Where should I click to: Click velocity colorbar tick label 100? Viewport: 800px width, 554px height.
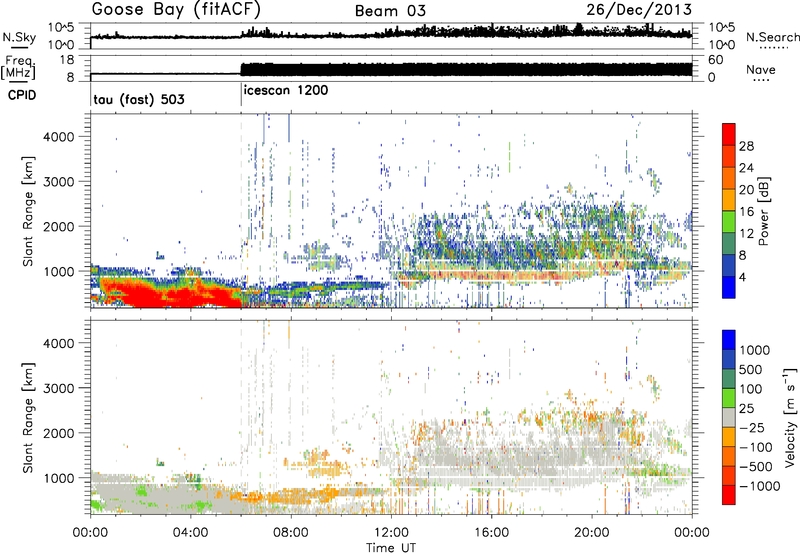click(751, 389)
